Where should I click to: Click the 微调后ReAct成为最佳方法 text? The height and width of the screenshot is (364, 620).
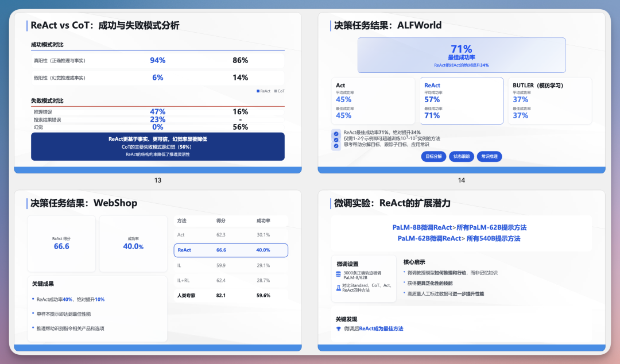374,329
